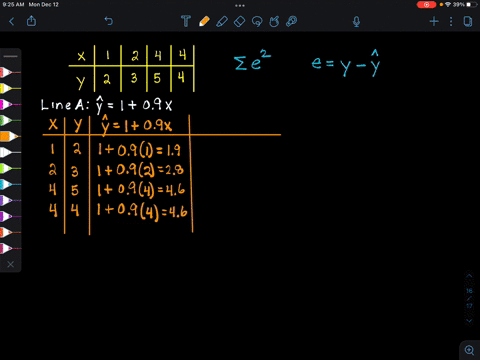Choose the cyan pen in palette
The image size is (480, 360).
pos(10,184)
